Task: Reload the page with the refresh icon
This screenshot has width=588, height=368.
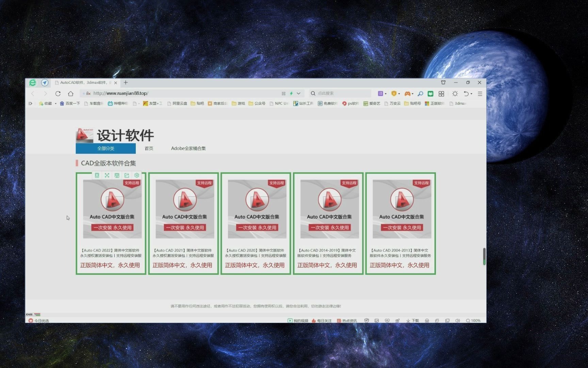Action: [58, 93]
